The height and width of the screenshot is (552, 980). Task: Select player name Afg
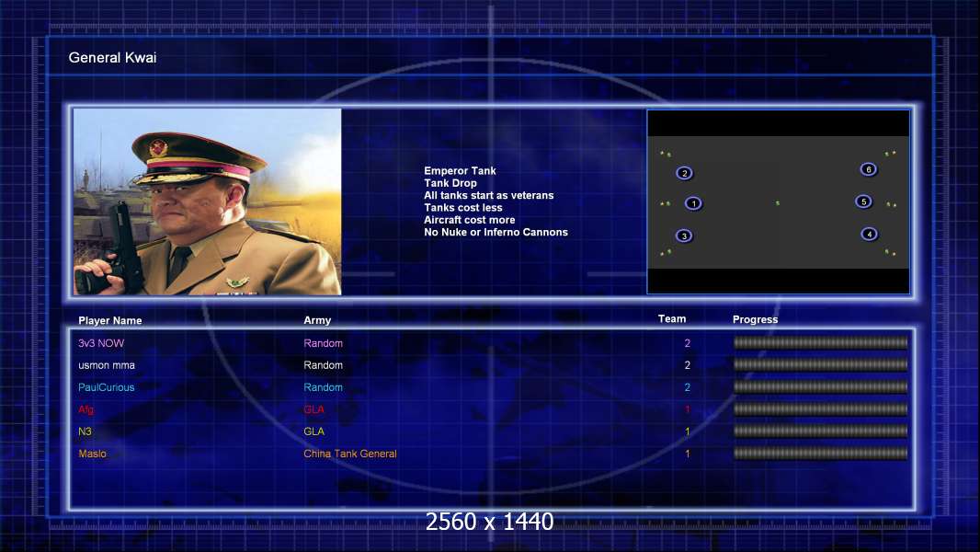[85, 409]
